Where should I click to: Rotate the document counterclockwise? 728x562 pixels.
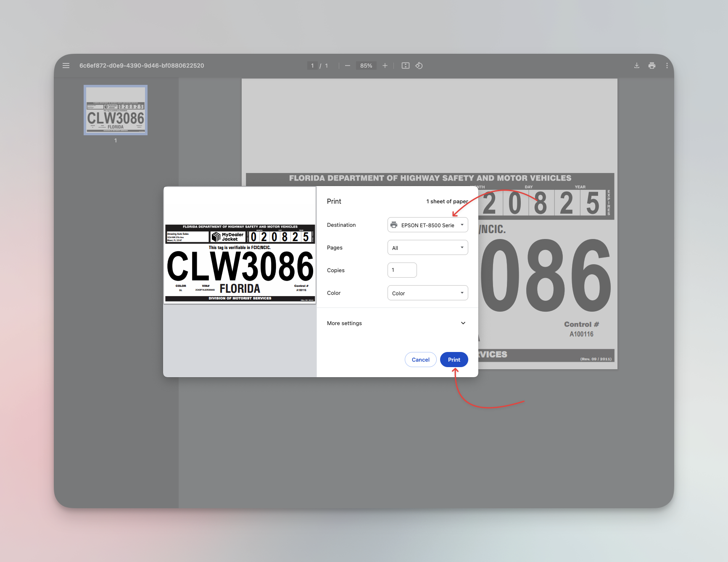pyautogui.click(x=419, y=66)
